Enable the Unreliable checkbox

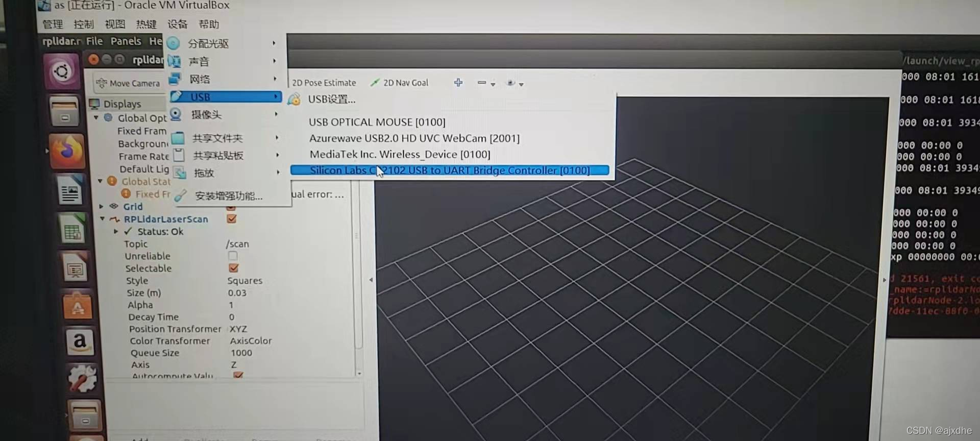233,255
